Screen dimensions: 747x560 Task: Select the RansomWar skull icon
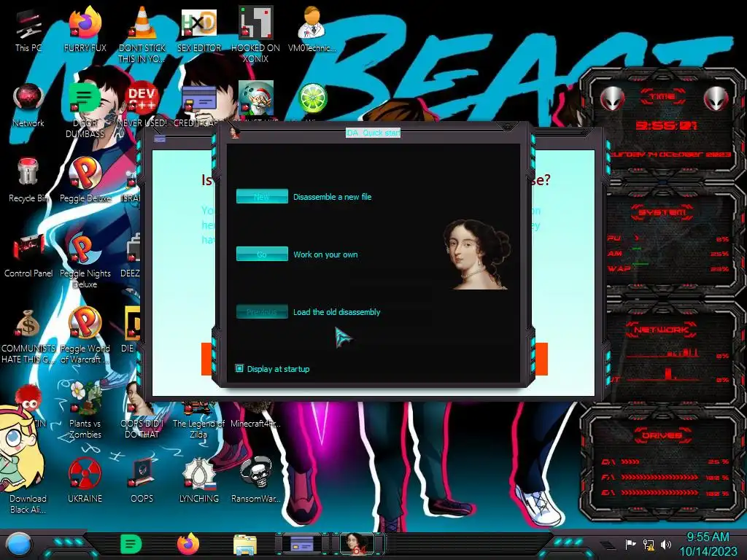coord(256,481)
